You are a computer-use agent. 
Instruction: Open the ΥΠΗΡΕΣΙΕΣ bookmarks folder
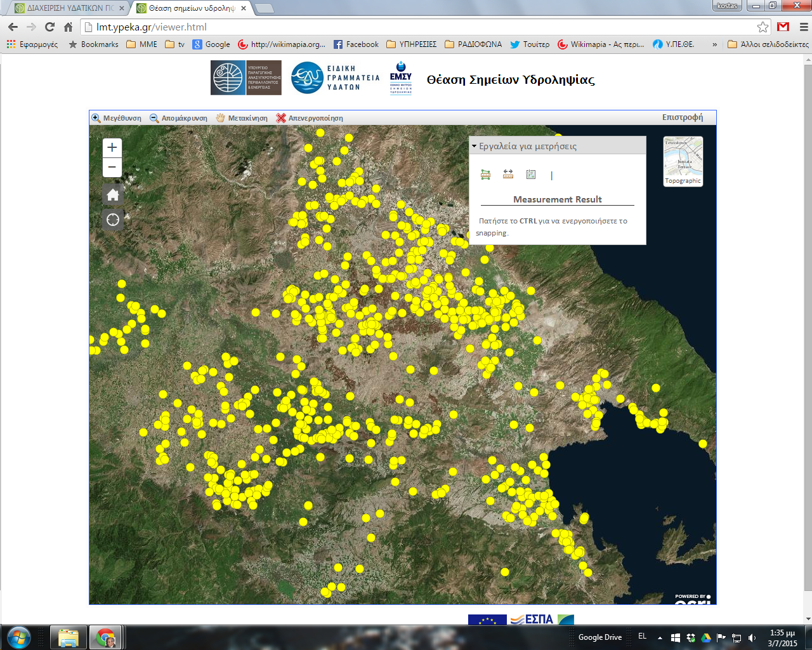coord(412,44)
